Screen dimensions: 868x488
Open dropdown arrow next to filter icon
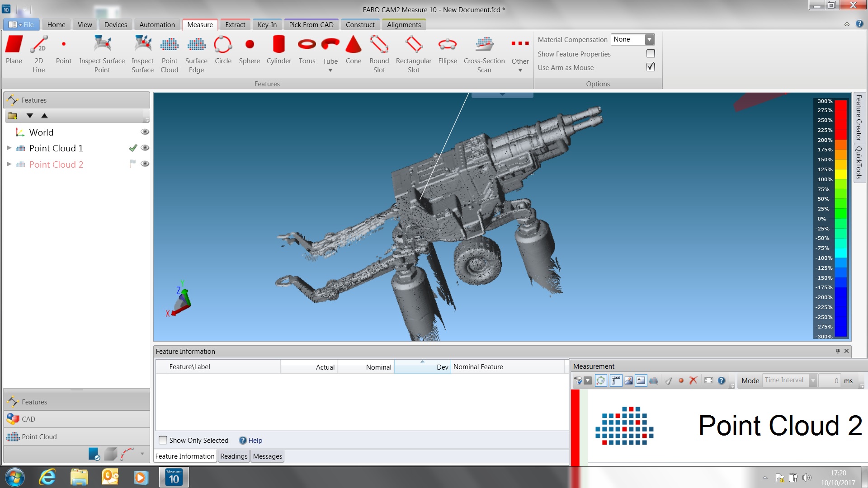coord(588,380)
